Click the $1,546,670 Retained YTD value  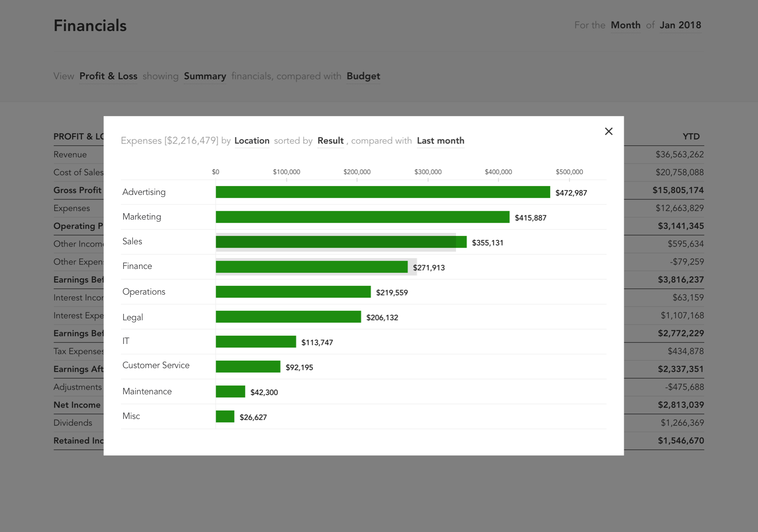click(x=681, y=441)
